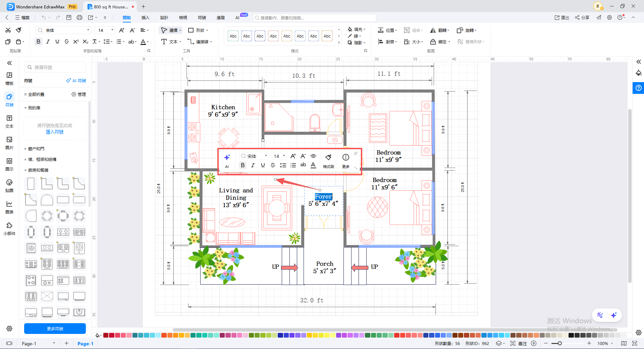The height and width of the screenshot is (349, 644).
Task: Toggle Bold in the floating toolbar
Action: tap(243, 165)
